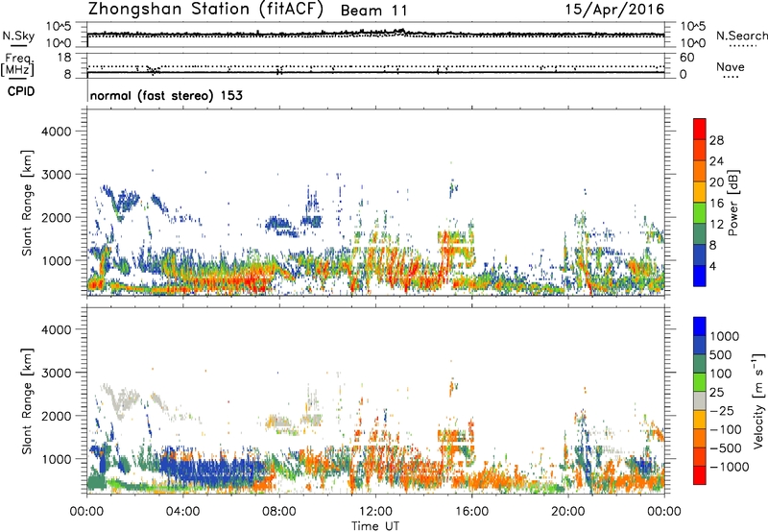Screen dimensions: 768x532
Task: Click the "Velocity [m s-1]" color bar title
Action: tap(758, 400)
